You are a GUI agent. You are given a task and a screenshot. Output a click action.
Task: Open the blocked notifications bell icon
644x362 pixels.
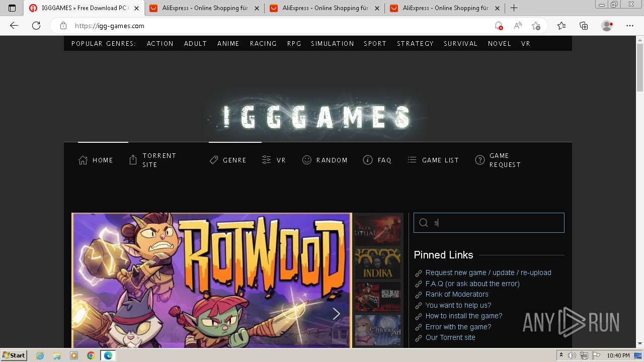pos(499,26)
